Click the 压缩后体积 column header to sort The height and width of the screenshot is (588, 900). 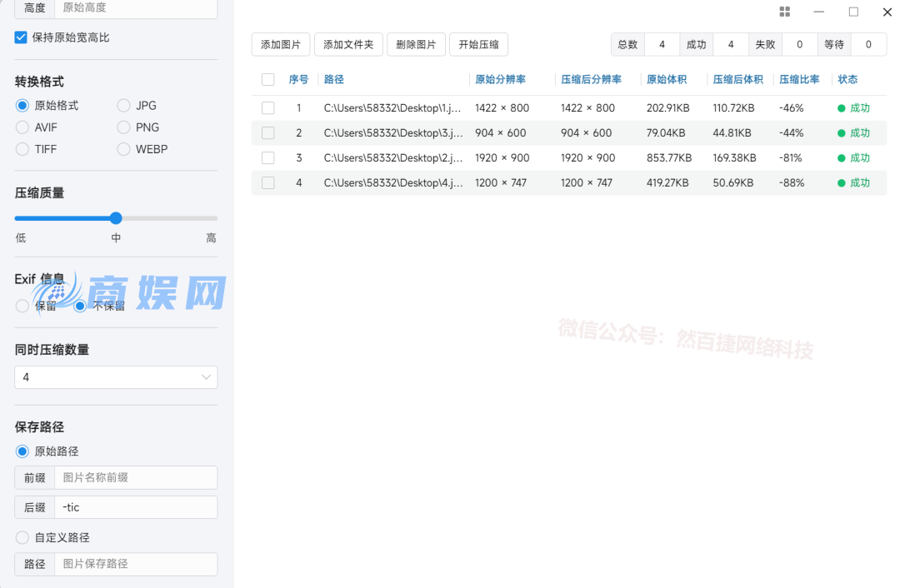point(737,79)
